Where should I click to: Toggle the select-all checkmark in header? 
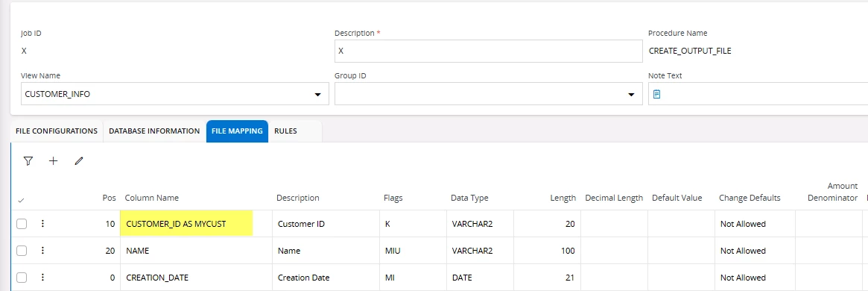(x=21, y=200)
